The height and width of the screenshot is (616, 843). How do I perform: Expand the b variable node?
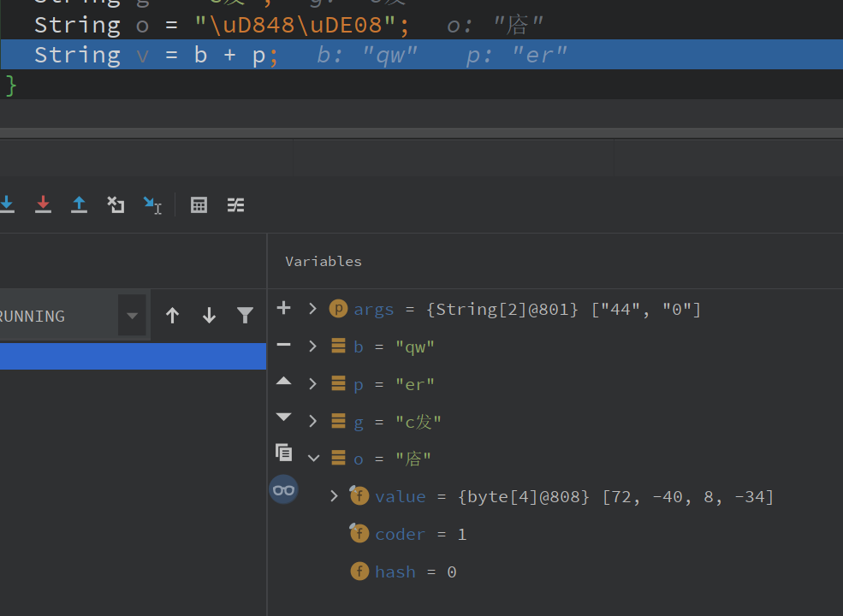[313, 346]
